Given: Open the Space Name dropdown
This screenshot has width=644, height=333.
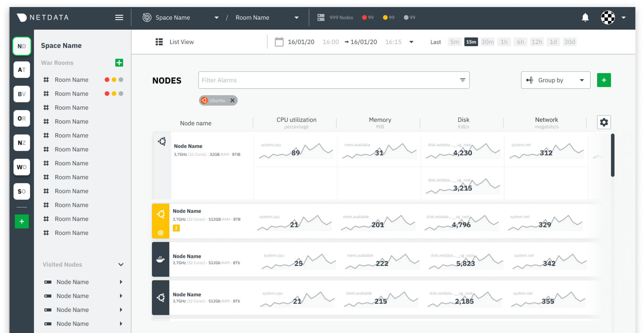Looking at the screenshot, I should click(216, 17).
